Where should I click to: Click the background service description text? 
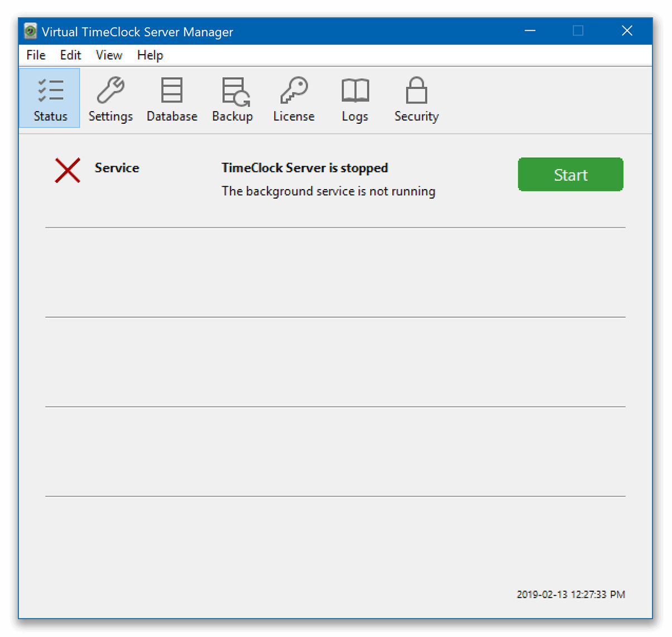click(328, 191)
